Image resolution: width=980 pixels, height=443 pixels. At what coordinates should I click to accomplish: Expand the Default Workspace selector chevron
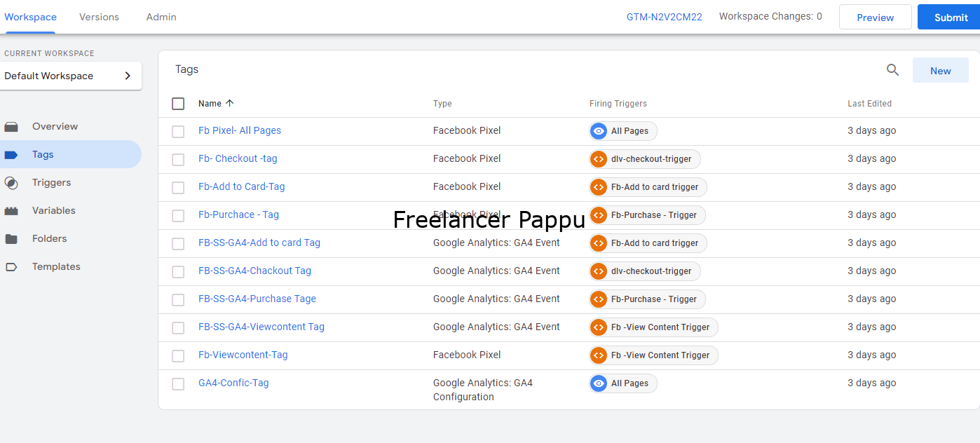128,76
